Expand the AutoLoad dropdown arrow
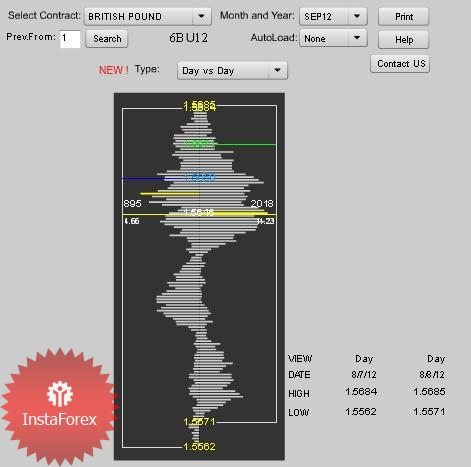The width and height of the screenshot is (471, 467). pos(357,38)
